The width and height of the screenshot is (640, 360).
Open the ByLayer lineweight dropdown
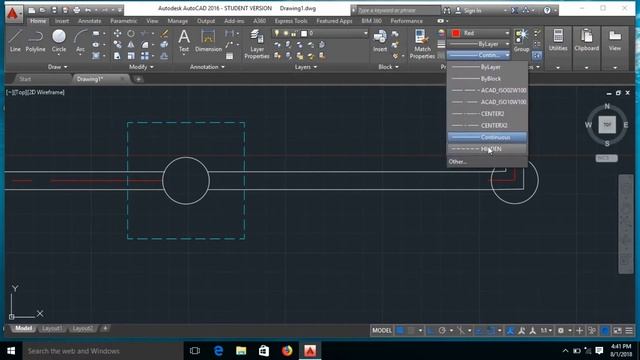(480, 44)
